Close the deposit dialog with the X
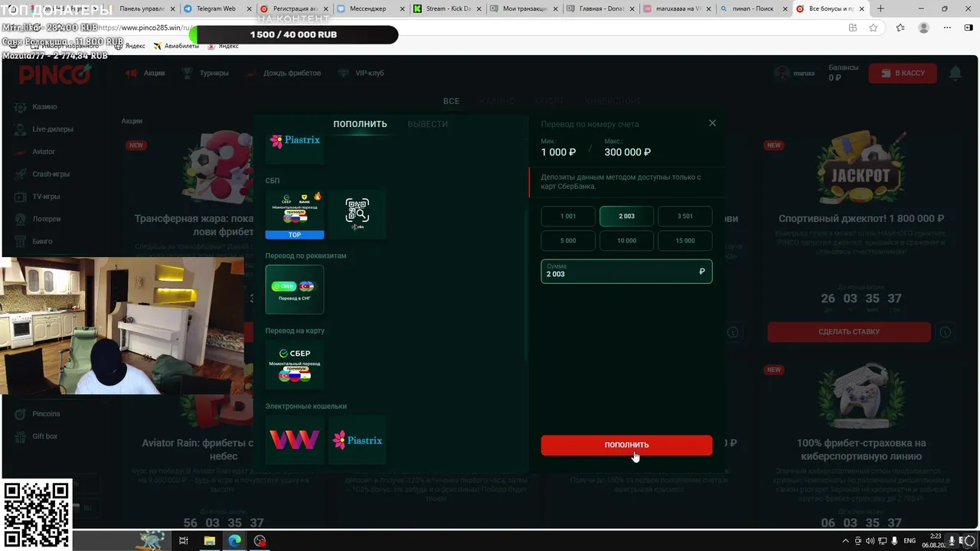Viewport: 980px width, 551px height. pos(712,123)
